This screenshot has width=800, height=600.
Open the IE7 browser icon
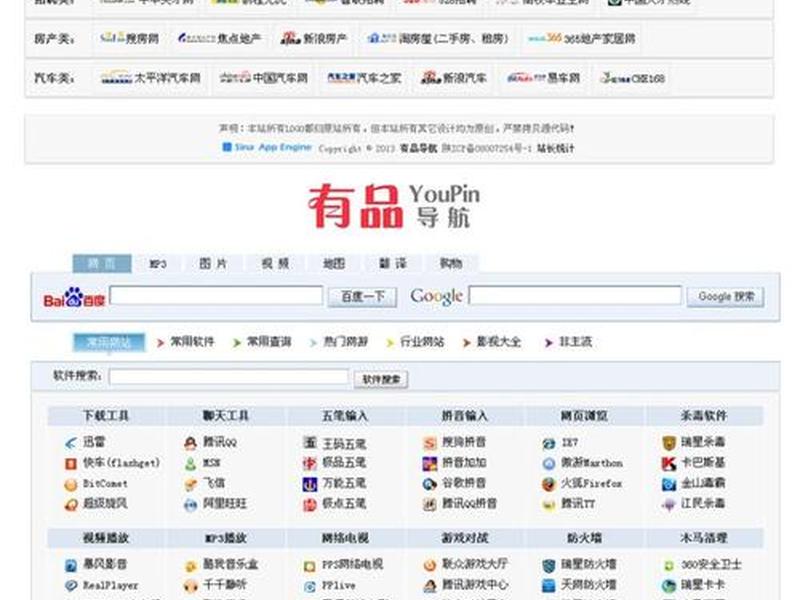point(549,443)
